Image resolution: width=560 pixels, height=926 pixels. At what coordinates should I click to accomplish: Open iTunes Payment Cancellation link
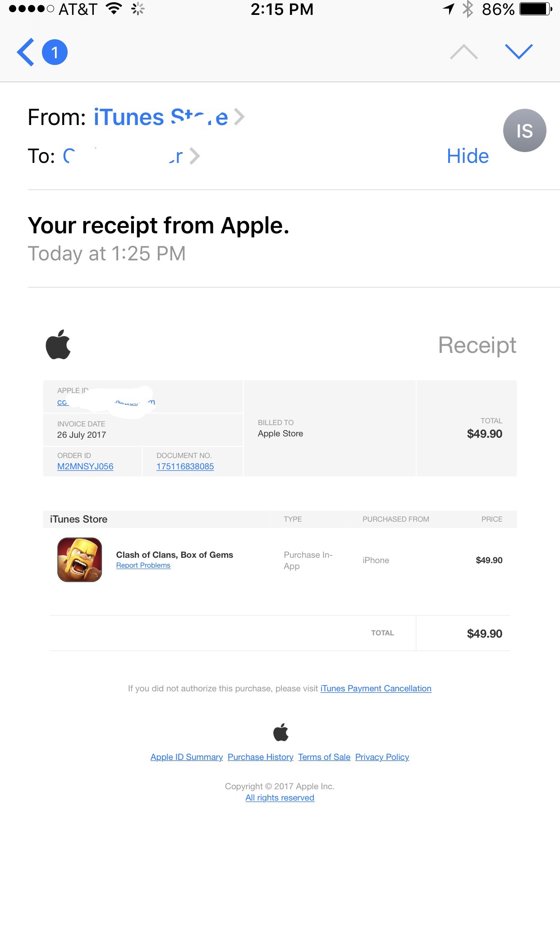point(376,688)
